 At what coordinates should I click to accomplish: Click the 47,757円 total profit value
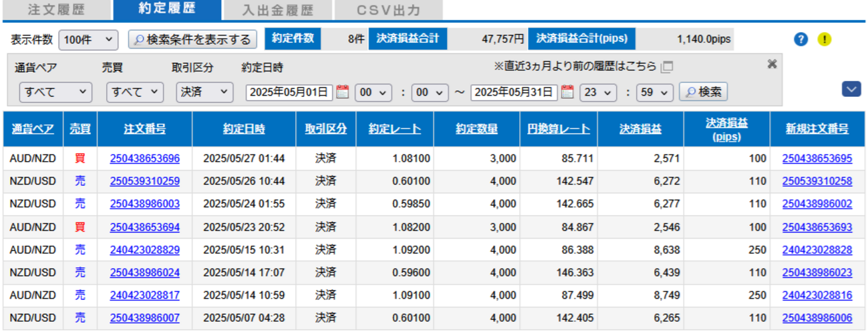coord(503,39)
